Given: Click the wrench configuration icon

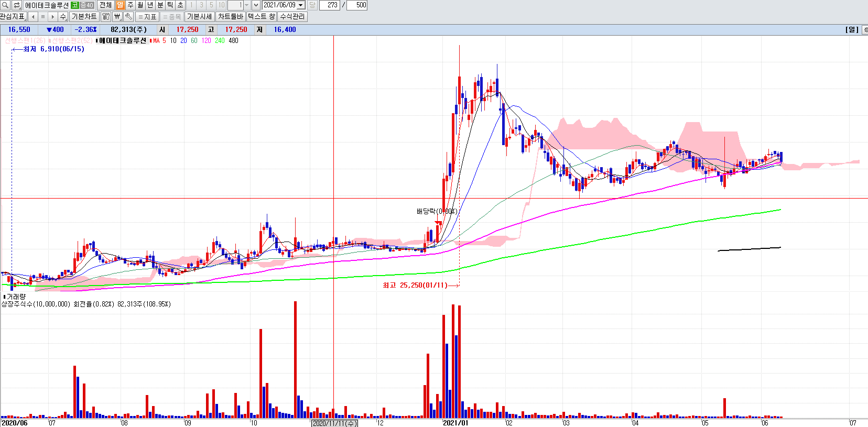Looking at the screenshot, I should click(x=128, y=17).
